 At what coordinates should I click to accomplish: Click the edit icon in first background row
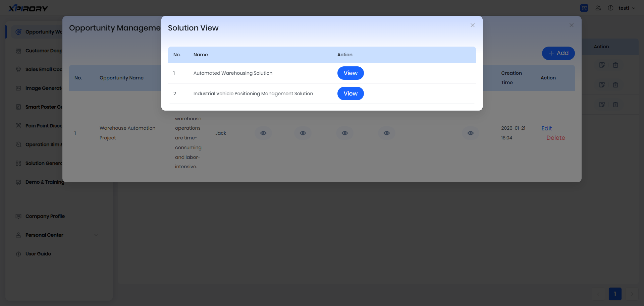[x=602, y=65]
